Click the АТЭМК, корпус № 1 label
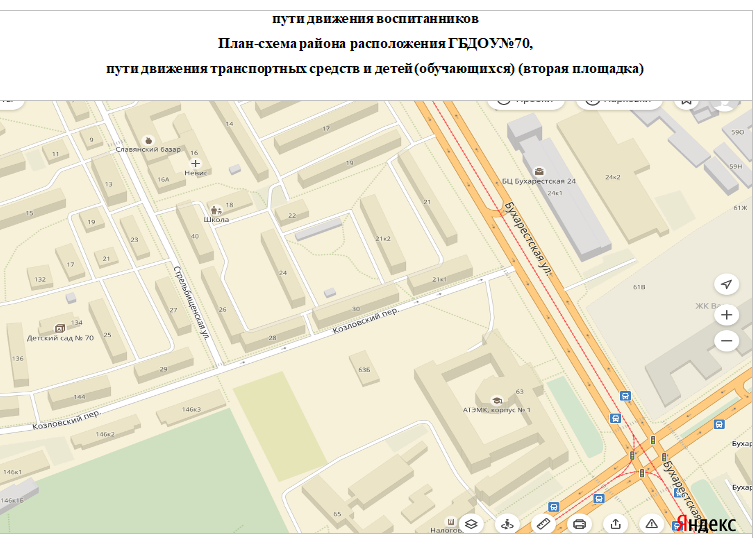753x538 pixels. point(497,410)
